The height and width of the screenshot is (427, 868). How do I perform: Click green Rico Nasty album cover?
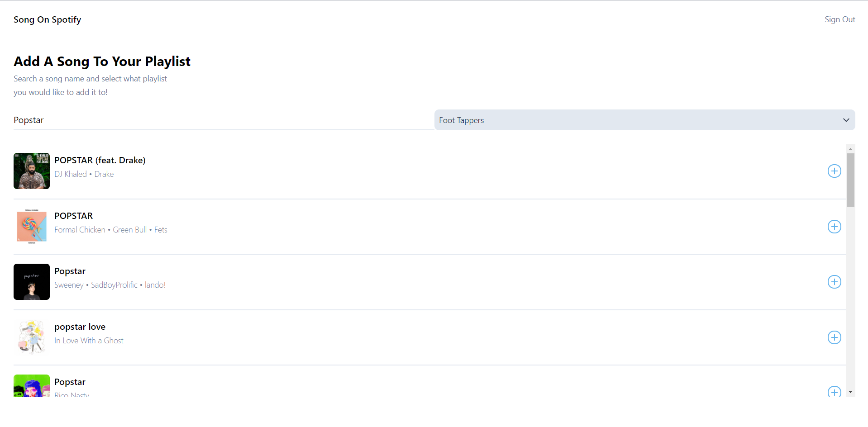(32, 386)
